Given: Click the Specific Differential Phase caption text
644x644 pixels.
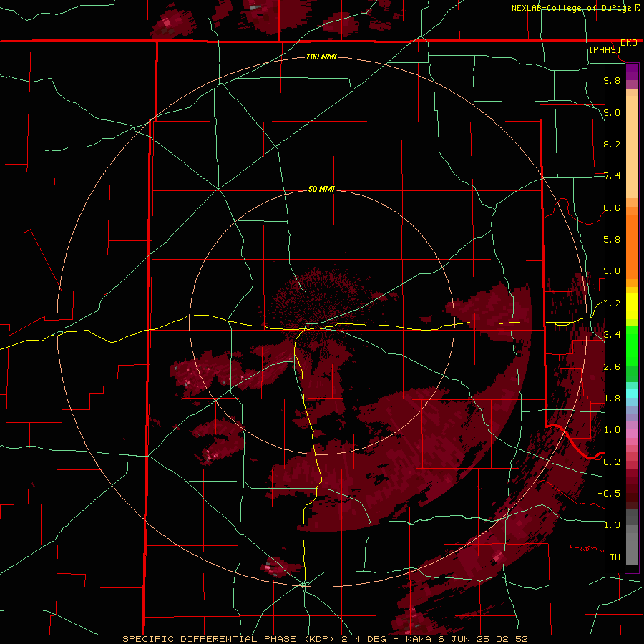Looking at the screenshot, I should point(325,639).
